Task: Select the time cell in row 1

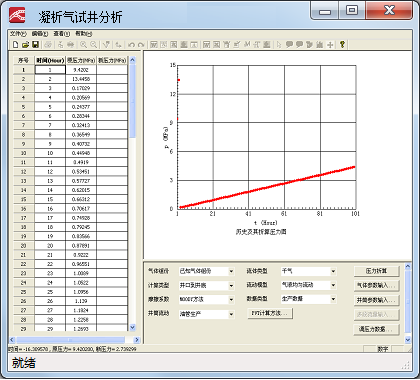Action: 50,70
